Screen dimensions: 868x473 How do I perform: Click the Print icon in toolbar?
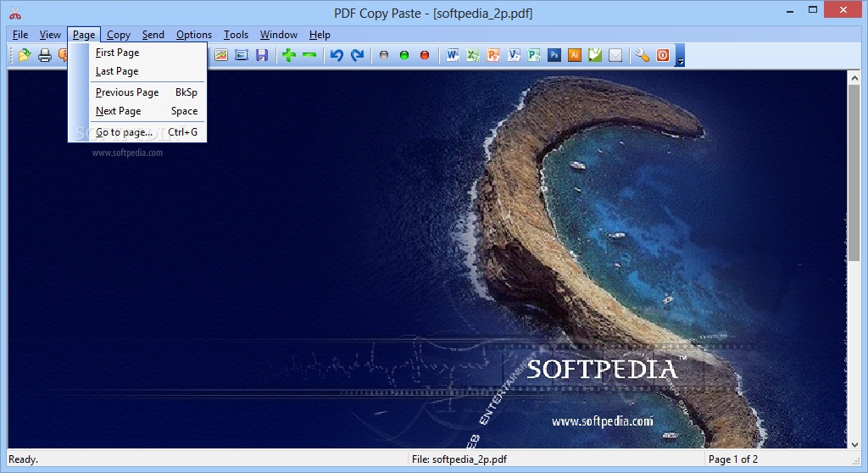click(x=45, y=55)
